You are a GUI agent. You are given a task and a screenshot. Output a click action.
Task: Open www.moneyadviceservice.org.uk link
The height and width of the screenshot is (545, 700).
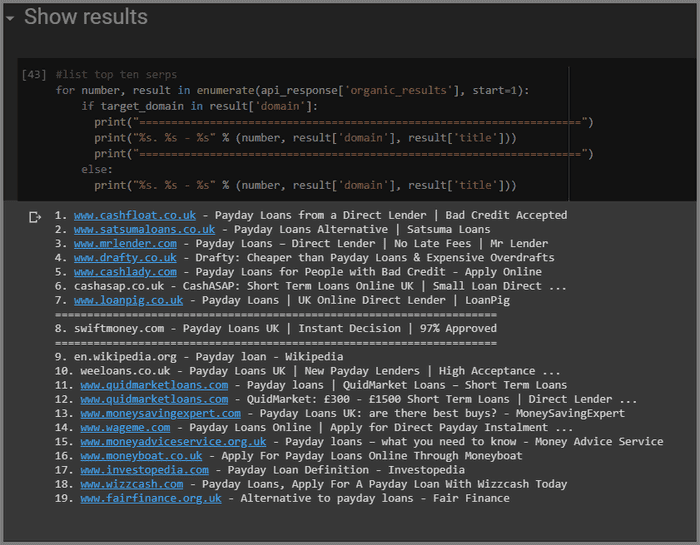tap(173, 441)
